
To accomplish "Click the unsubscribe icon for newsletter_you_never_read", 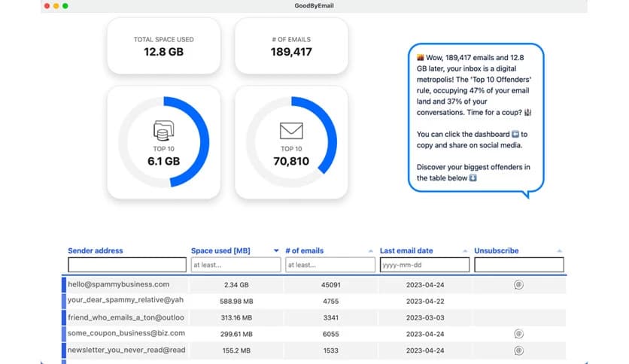I will pos(518,350).
